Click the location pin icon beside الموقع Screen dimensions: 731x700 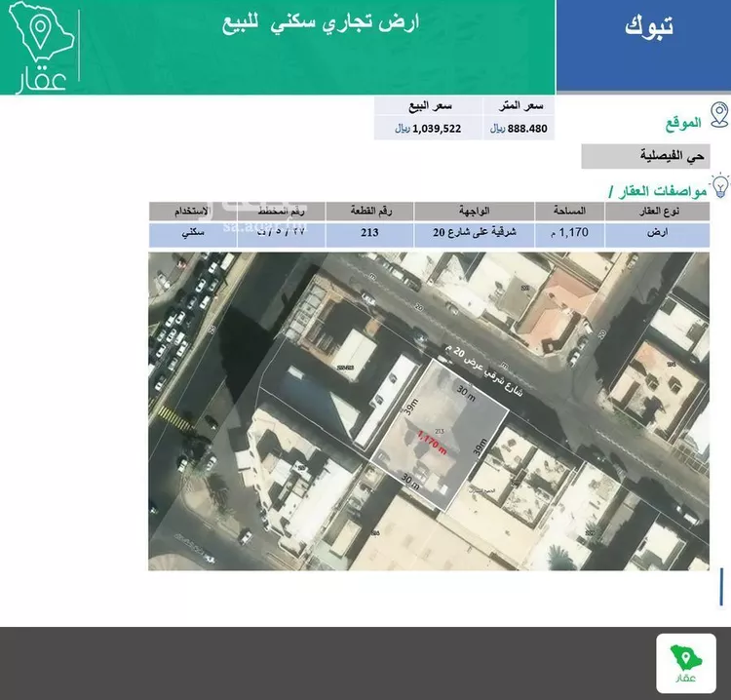pyautogui.click(x=719, y=115)
